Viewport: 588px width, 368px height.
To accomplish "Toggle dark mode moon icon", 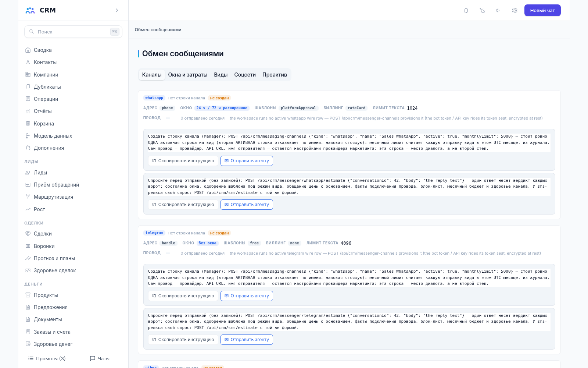I will point(483,10).
